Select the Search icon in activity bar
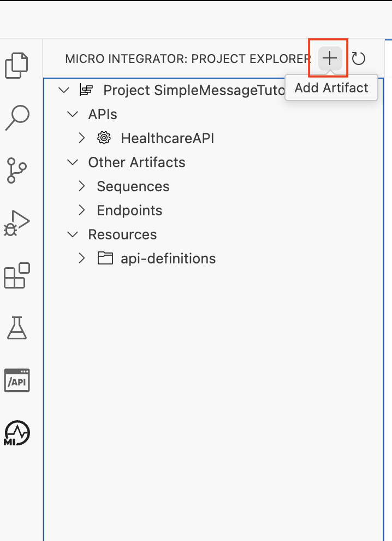 click(17, 117)
